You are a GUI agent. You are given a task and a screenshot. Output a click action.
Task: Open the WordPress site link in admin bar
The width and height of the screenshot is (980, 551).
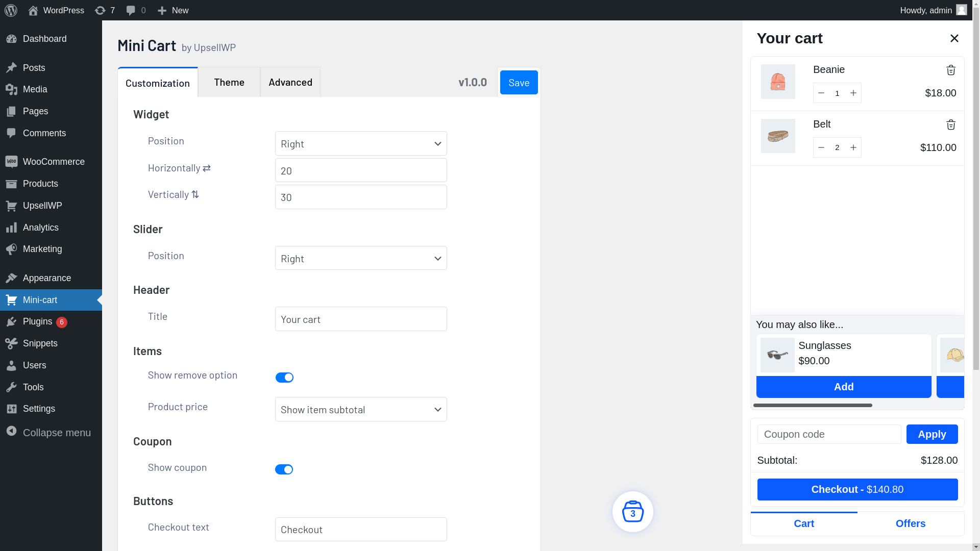(x=56, y=10)
